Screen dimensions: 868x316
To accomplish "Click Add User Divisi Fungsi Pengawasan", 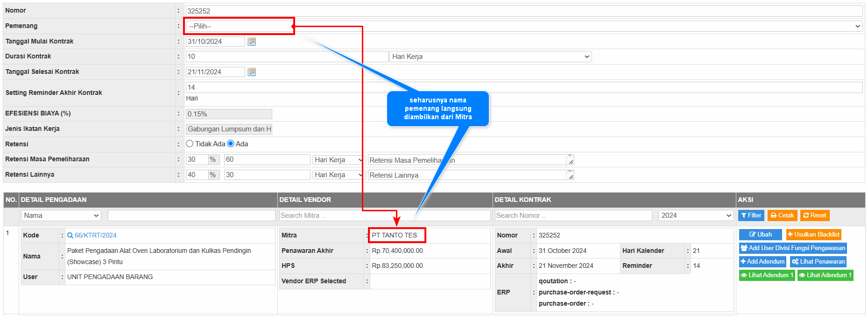I will [x=792, y=248].
